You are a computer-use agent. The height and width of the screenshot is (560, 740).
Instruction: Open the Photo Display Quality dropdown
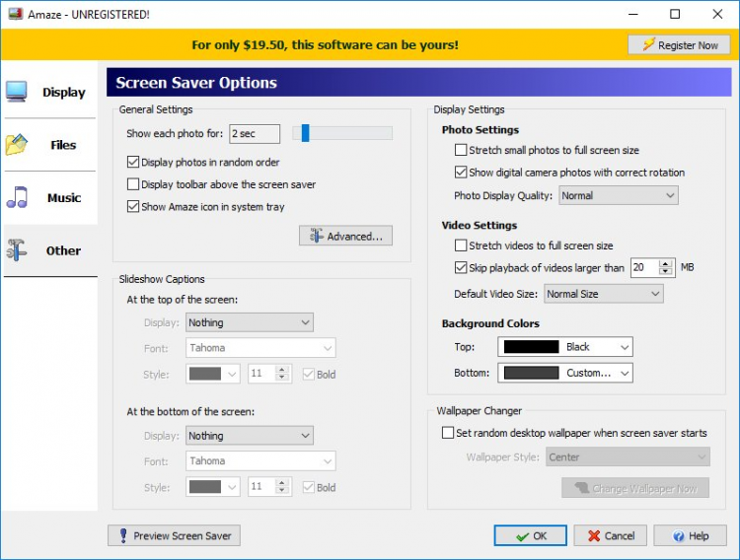(x=619, y=195)
